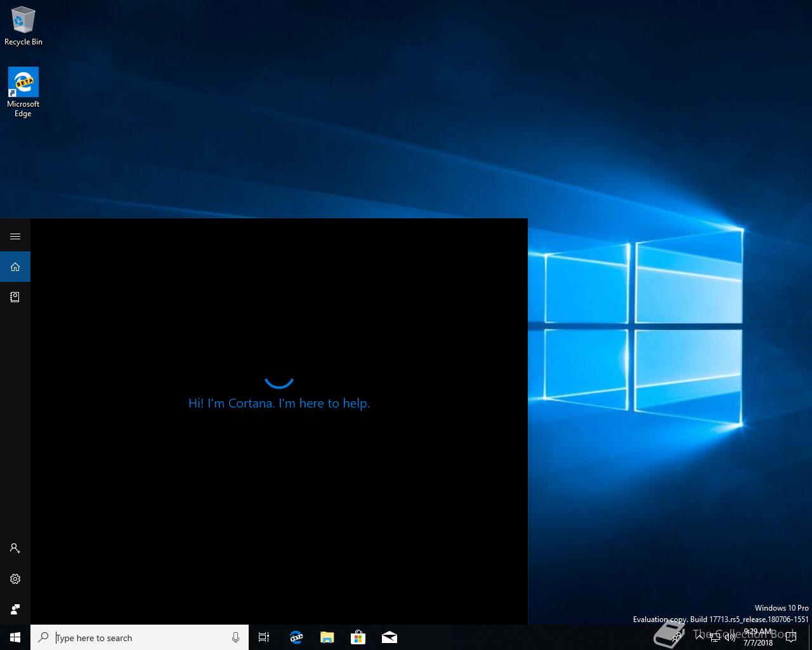Open the Cortana Notebook
The width and height of the screenshot is (812, 650).
(15, 297)
